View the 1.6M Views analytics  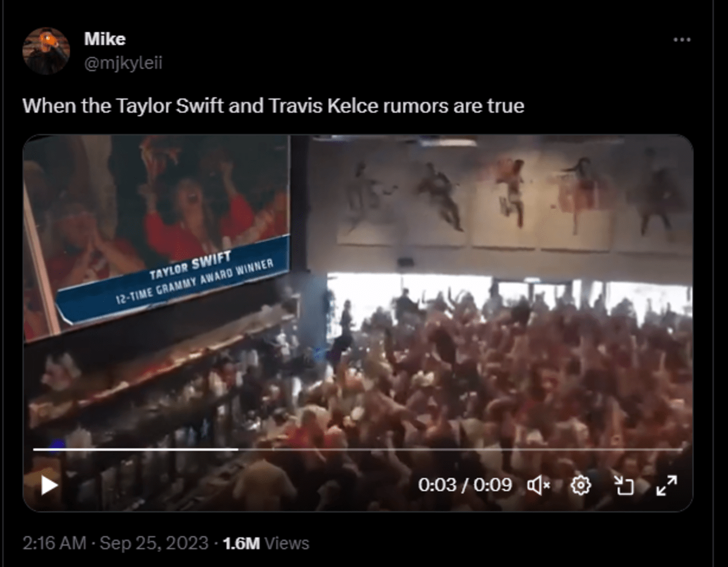(x=266, y=543)
